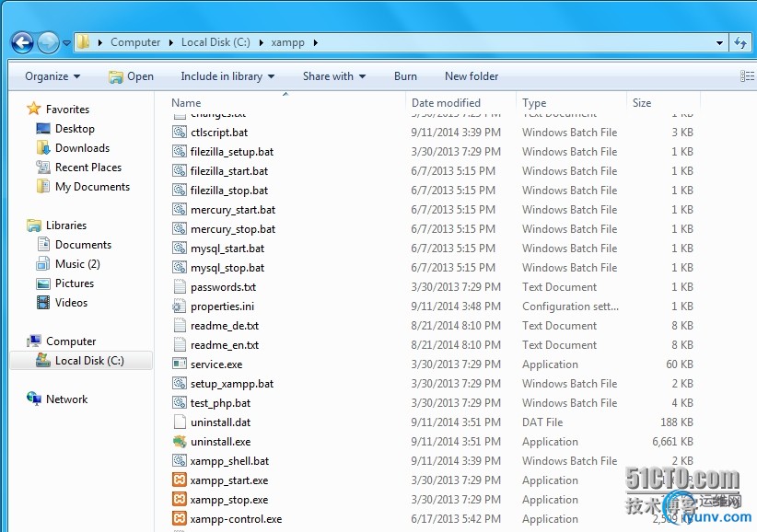Select the ctlscript.bat file icon

tap(179, 132)
